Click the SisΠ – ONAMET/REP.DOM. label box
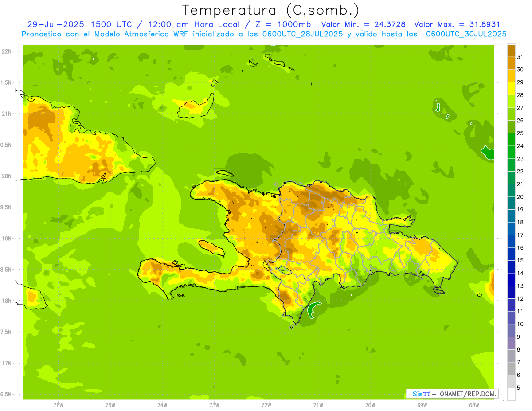The image size is (532, 411). point(452,394)
